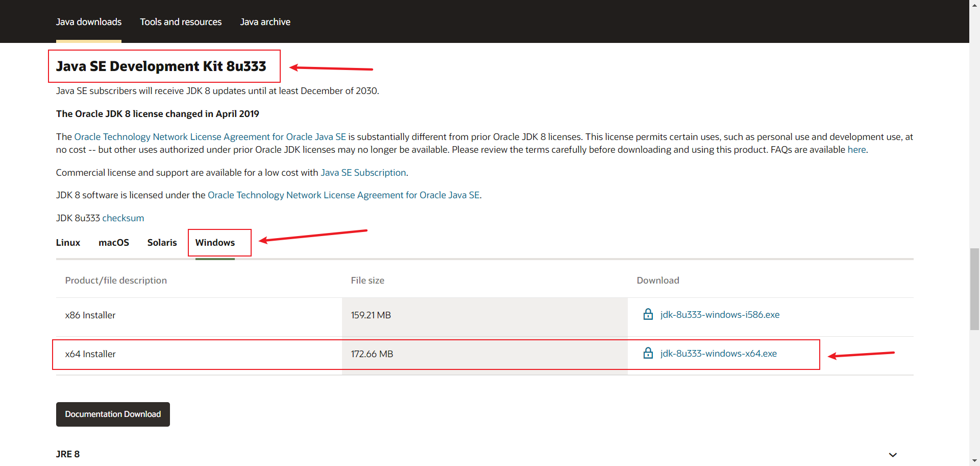
Task: Open the Java downloads tab
Action: pyautogui.click(x=89, y=22)
